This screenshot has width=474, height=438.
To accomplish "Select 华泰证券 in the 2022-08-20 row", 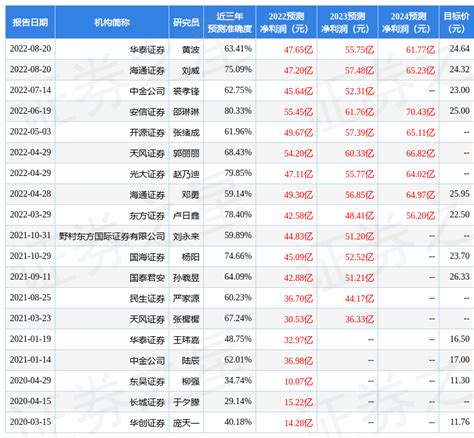I will [x=147, y=50].
